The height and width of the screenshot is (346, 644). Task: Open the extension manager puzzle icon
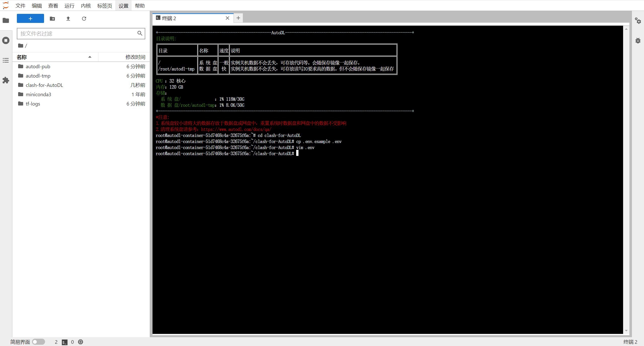click(6, 80)
